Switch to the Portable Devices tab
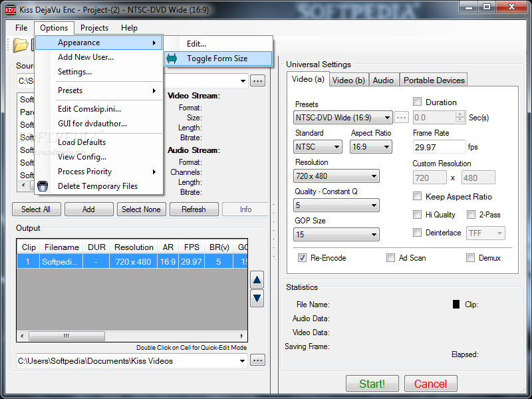532x399 pixels. (x=434, y=80)
